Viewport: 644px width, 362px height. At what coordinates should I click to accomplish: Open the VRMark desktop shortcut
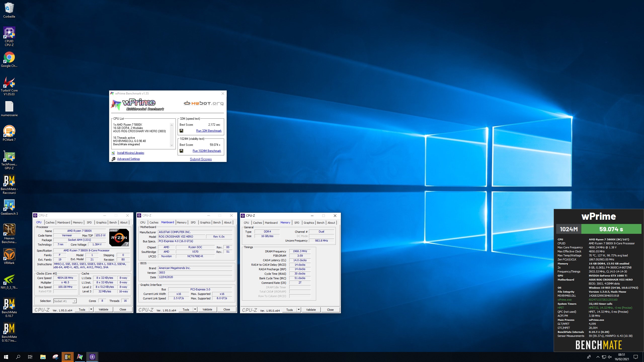[x=9, y=257]
